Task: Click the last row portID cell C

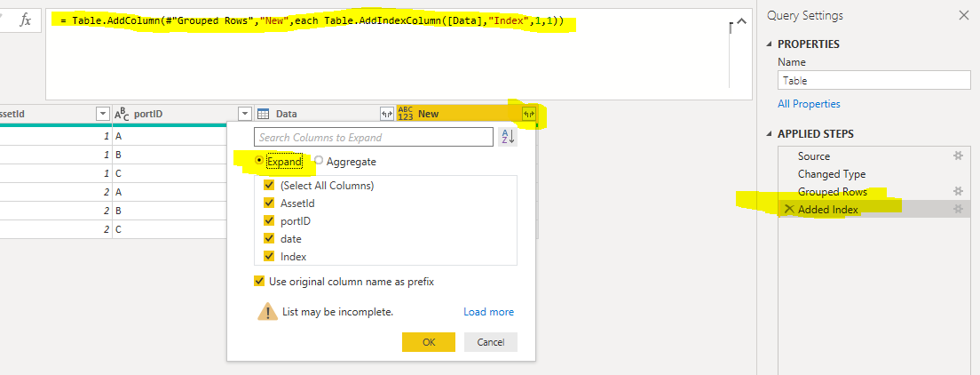Action: point(170,229)
